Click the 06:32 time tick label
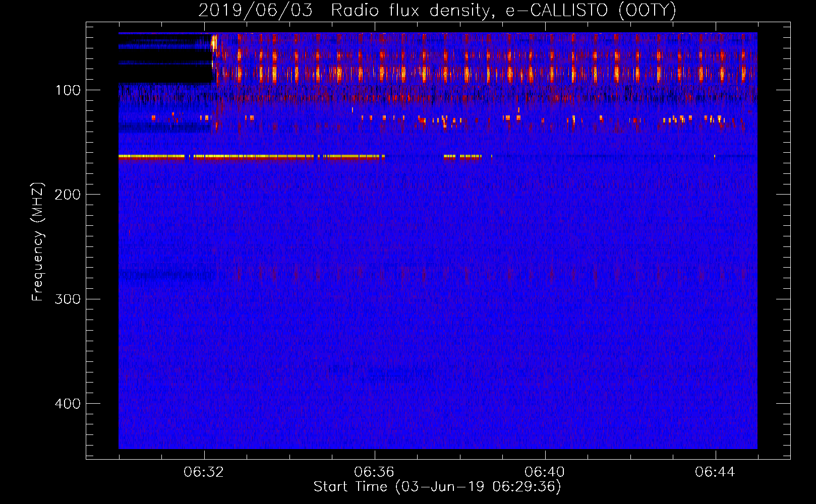Screen dimensions: 816x504 point(204,472)
